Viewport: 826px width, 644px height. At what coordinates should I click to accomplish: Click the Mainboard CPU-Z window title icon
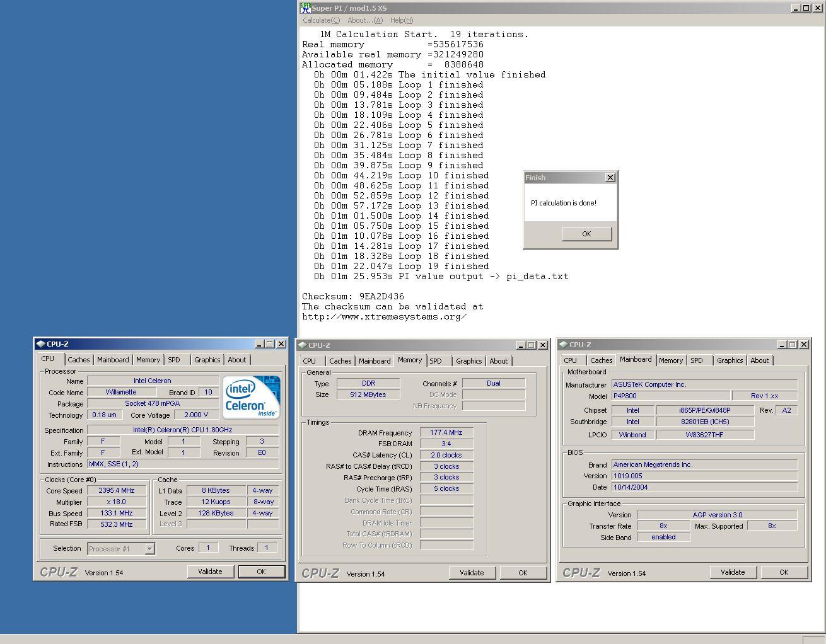click(564, 345)
